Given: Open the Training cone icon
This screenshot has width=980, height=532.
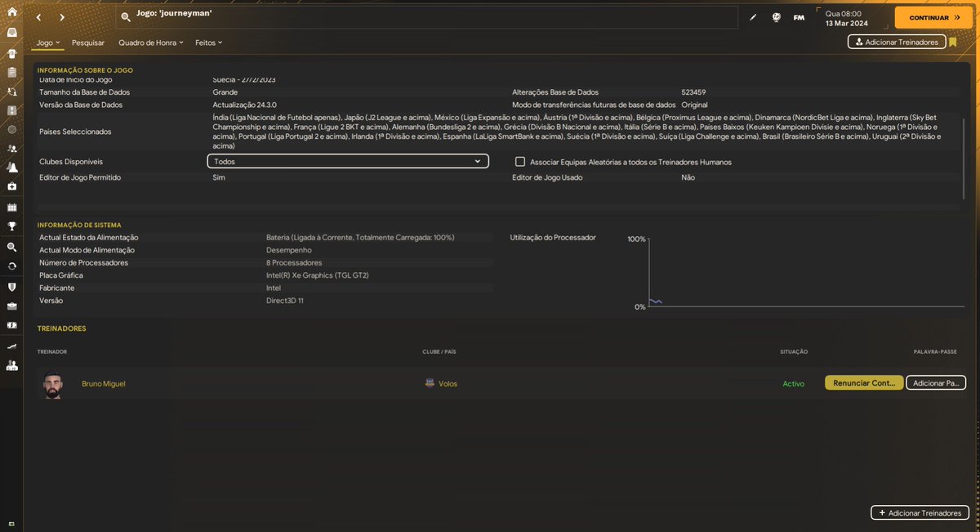Looking at the screenshot, I should (11, 168).
